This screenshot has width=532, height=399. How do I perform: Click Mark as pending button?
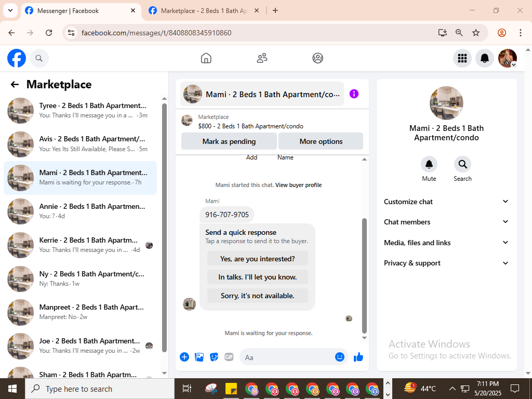[229, 141]
